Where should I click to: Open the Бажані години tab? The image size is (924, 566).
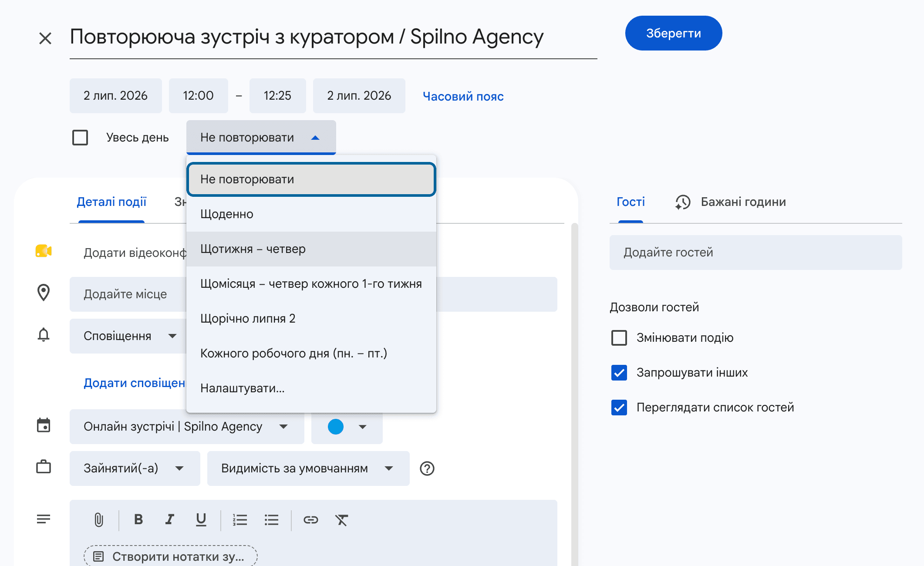pos(731,202)
